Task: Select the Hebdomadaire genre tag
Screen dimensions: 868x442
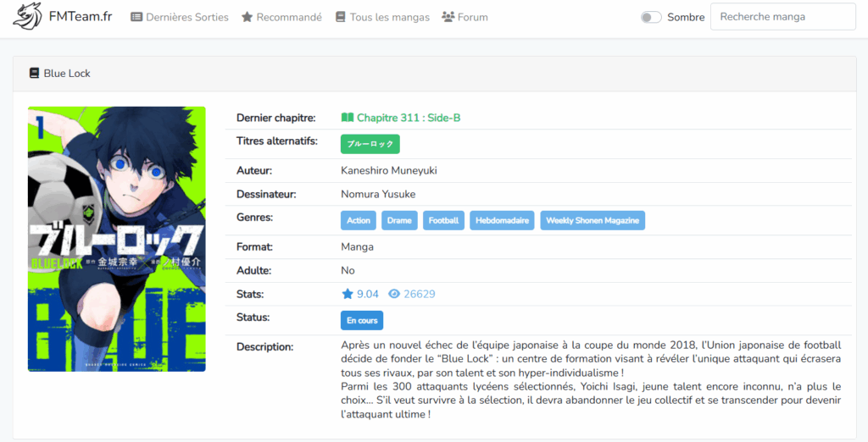Action: pyautogui.click(x=502, y=220)
